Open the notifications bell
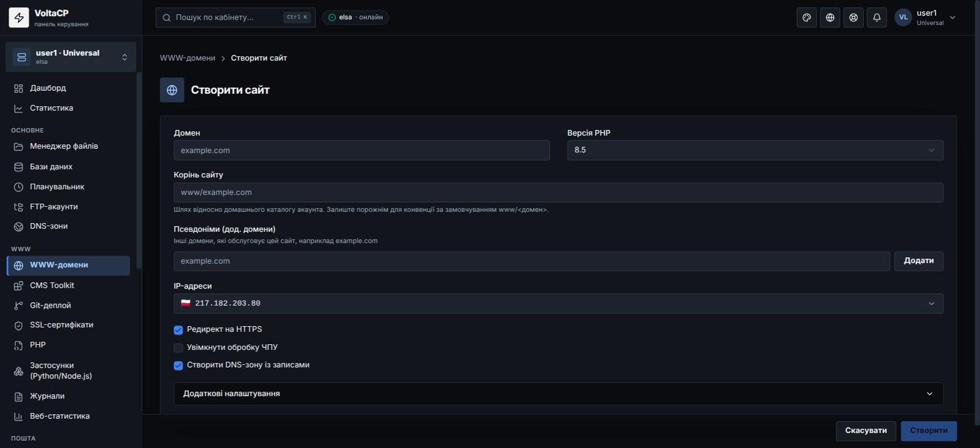The height and width of the screenshot is (448, 980). (877, 17)
